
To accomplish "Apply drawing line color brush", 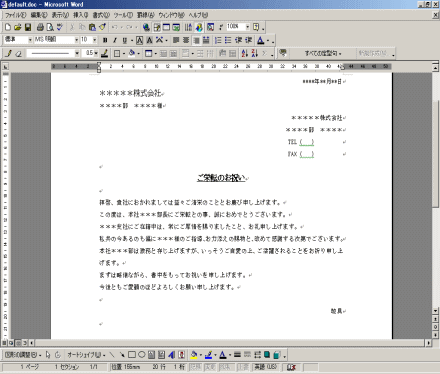I will [x=208, y=355].
